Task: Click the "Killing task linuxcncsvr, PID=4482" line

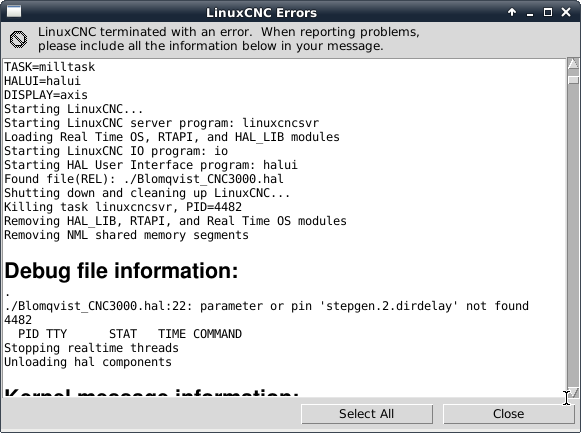Action: [x=123, y=207]
